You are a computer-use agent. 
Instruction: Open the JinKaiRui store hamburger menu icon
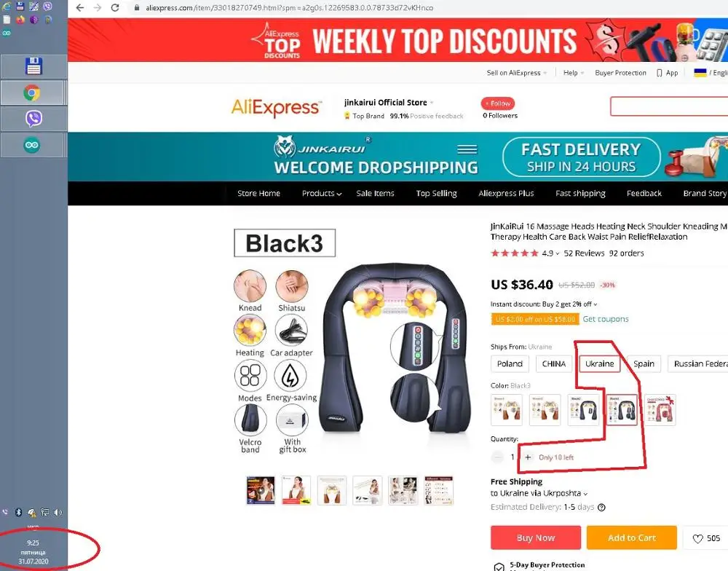pos(467,149)
